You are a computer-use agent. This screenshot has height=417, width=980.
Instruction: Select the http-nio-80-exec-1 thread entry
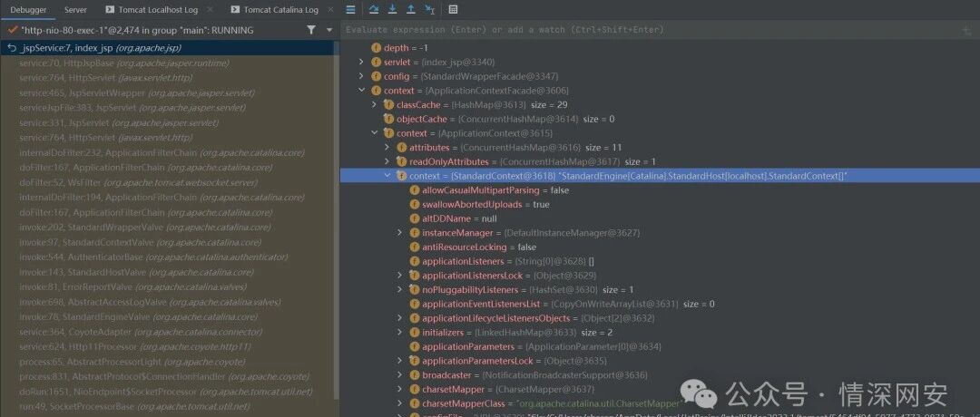tap(136, 30)
